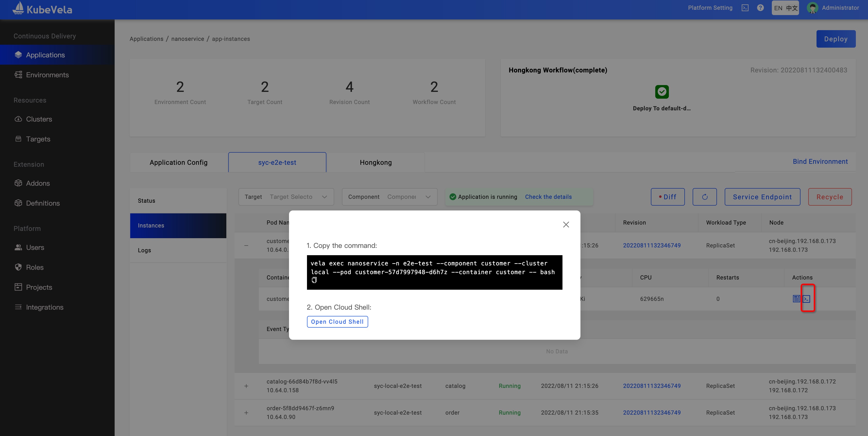Copy the vela exec command icon
This screenshot has width=868, height=436.
point(314,280)
